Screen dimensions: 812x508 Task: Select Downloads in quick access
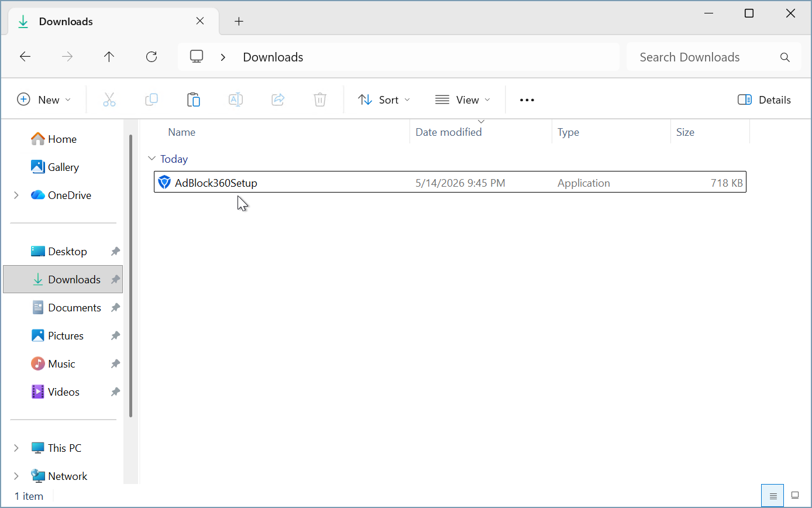63,280
